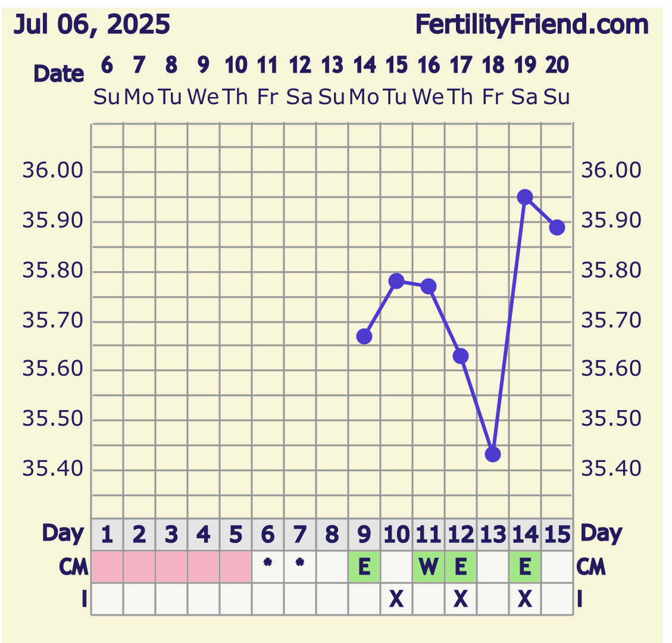Select the pink menstruation cell on day 1
The height and width of the screenshot is (643, 672).
click(x=107, y=567)
